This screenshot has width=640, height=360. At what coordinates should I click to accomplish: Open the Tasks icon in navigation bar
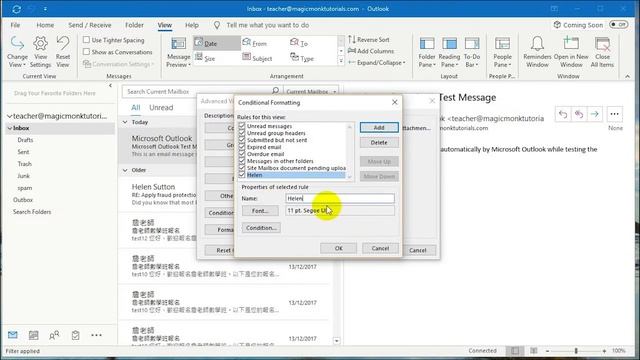click(76, 335)
